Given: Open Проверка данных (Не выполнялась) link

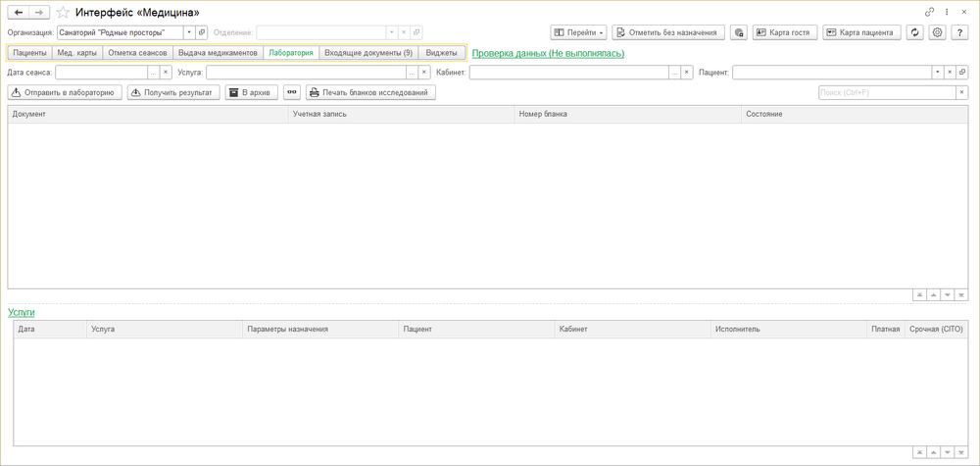Looking at the screenshot, I should point(548,54).
